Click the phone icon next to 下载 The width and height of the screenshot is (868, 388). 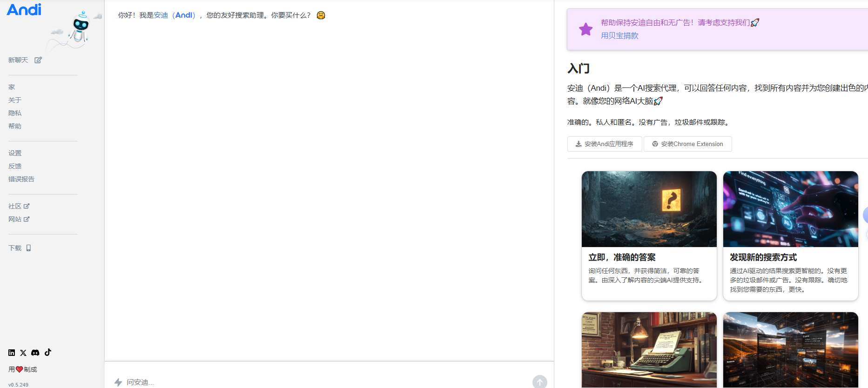point(28,248)
